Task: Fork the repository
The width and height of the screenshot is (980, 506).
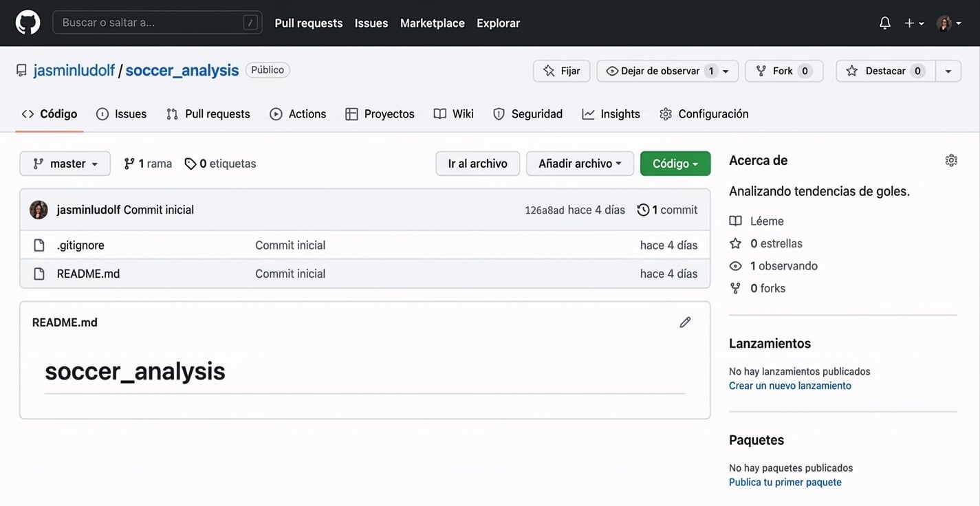Action: [x=784, y=71]
